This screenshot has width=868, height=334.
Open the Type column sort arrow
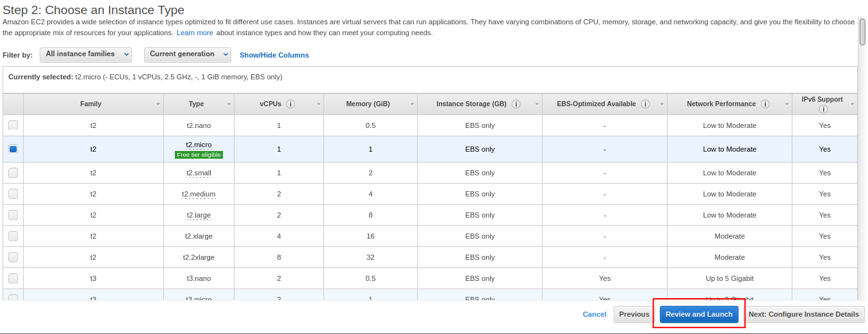pos(229,104)
